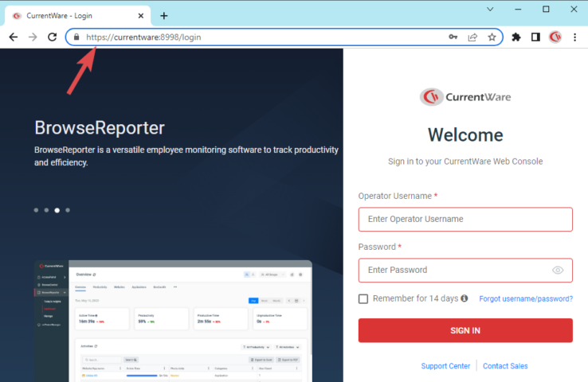Select the second carousel dot
The width and height of the screenshot is (588, 382).
(46, 210)
